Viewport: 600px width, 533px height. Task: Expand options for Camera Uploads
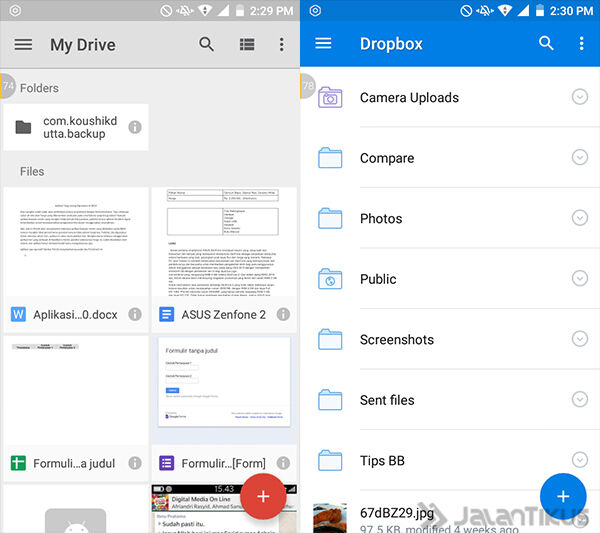pyautogui.click(x=580, y=97)
